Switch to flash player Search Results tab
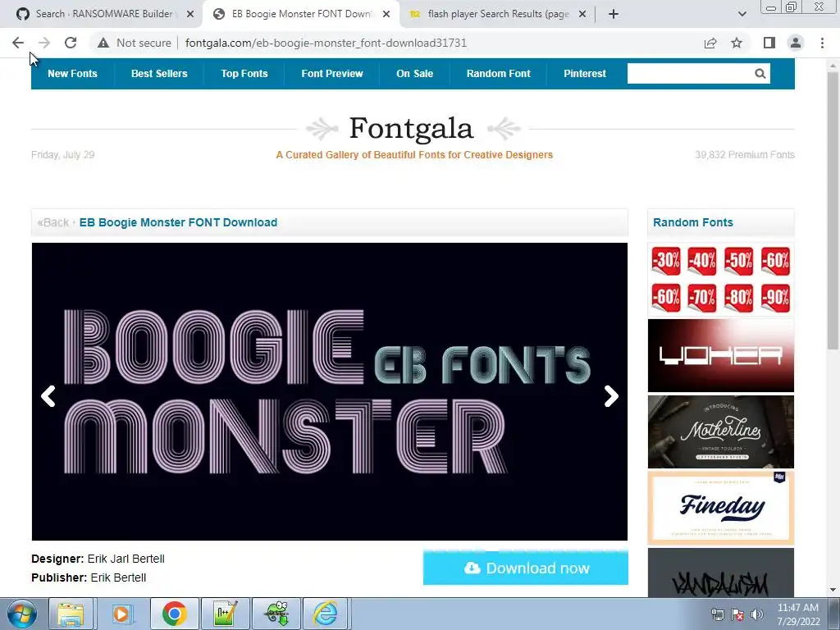This screenshot has height=630, width=840. click(x=498, y=14)
